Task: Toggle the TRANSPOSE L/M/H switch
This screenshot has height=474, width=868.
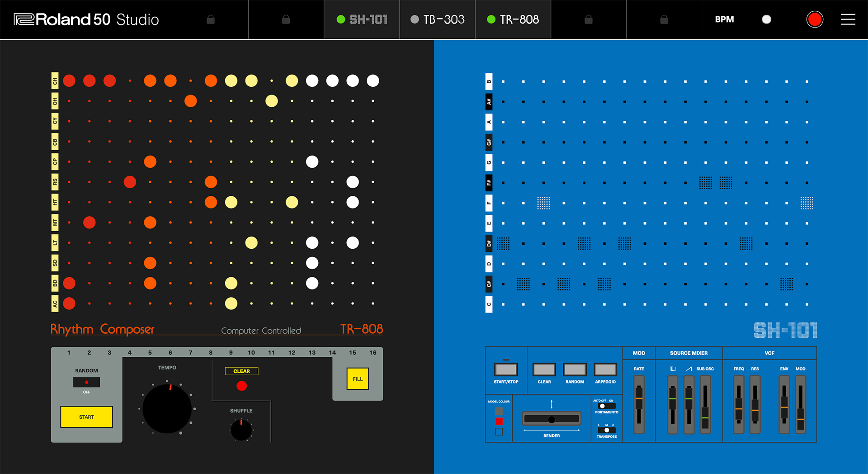Action: tap(607, 430)
